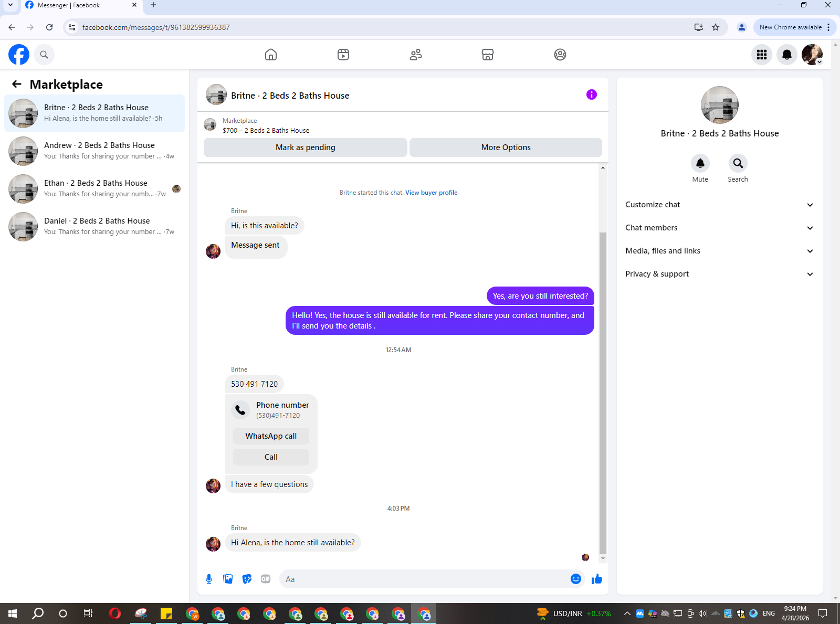Go to the Home feed icon

[x=271, y=55]
